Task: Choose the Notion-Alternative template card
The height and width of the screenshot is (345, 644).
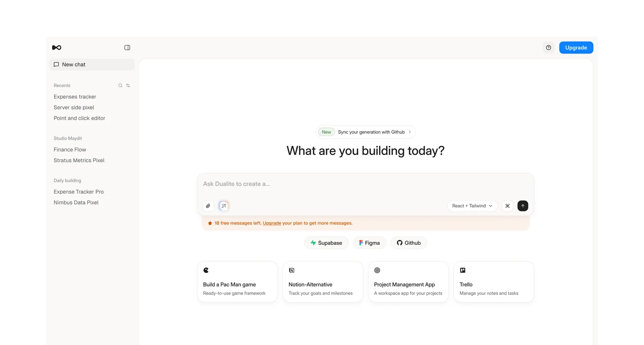Action: tap(323, 282)
